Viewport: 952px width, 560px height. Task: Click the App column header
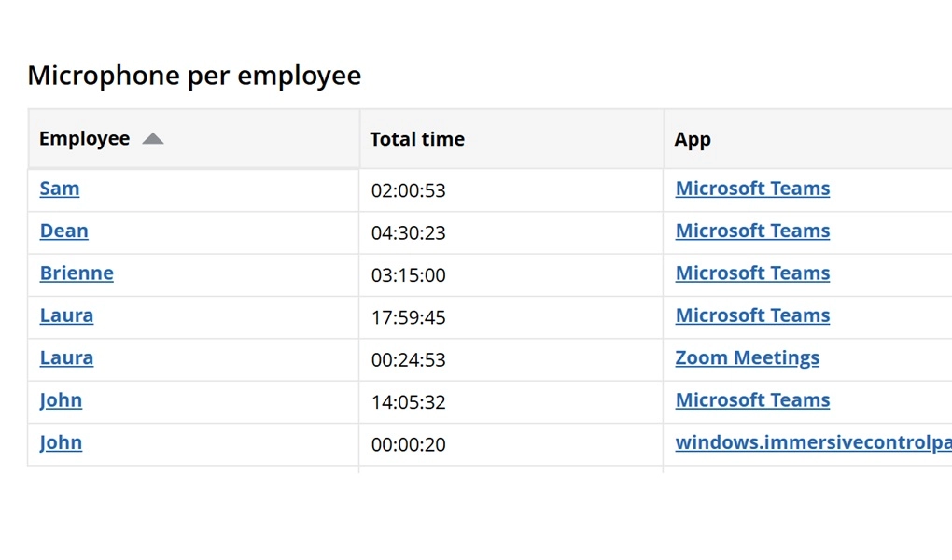click(x=693, y=139)
